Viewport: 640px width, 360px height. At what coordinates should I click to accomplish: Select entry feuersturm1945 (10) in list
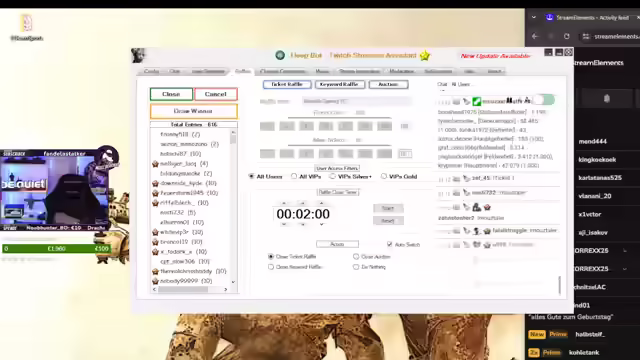point(189,193)
